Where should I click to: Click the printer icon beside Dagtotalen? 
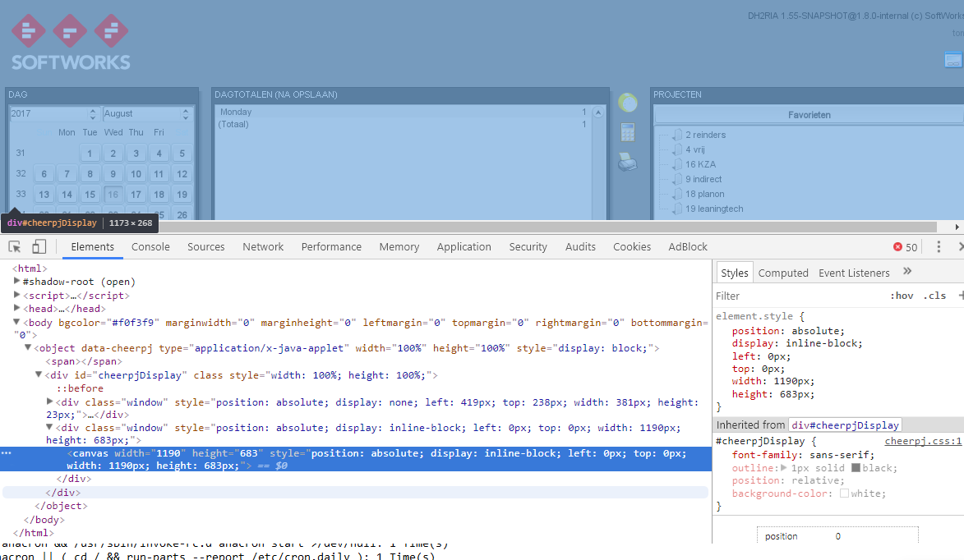point(628,162)
